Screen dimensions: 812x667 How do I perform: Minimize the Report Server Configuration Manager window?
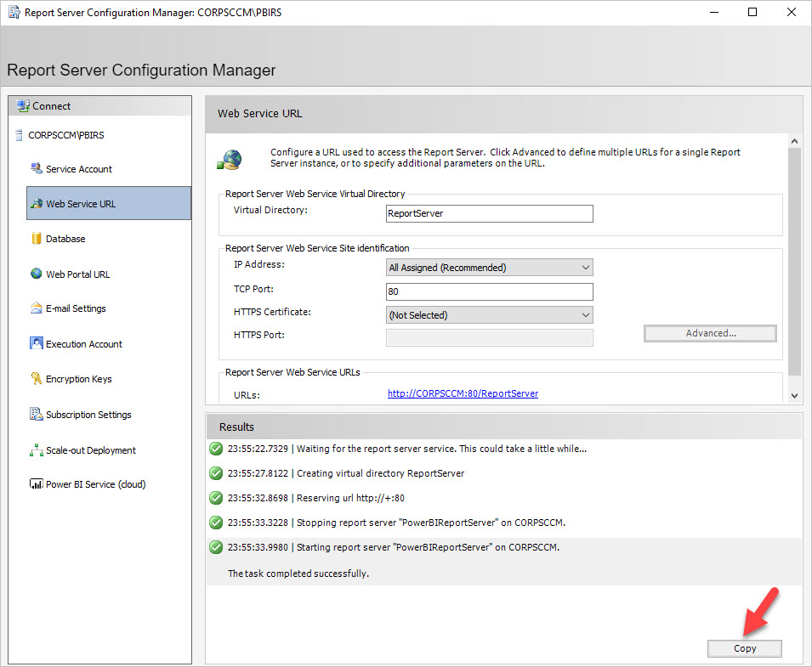pos(714,12)
